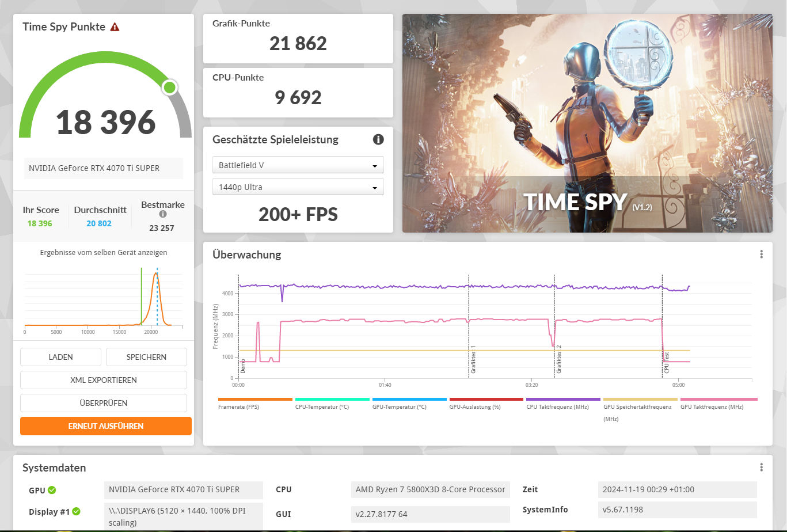Viewport: 787px width, 532px height.
Task: Open the info icon next to Geschätzte Spieleleistung
Action: [x=378, y=139]
